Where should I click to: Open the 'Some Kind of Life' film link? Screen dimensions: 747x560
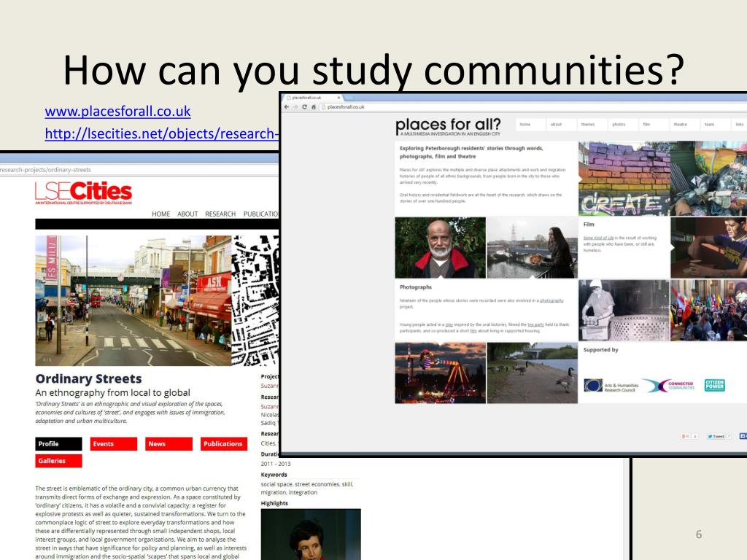598,238
